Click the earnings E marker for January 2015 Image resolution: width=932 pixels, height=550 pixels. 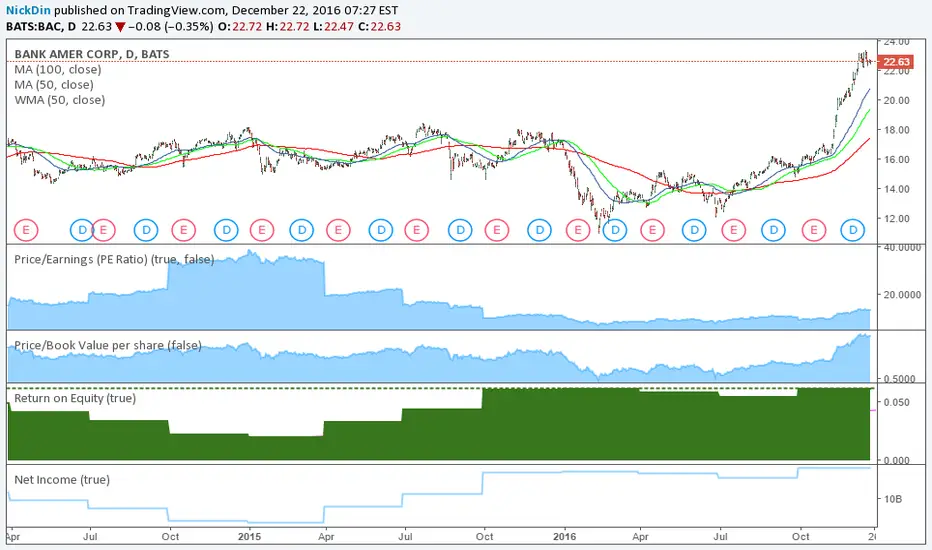pyautogui.click(x=262, y=230)
